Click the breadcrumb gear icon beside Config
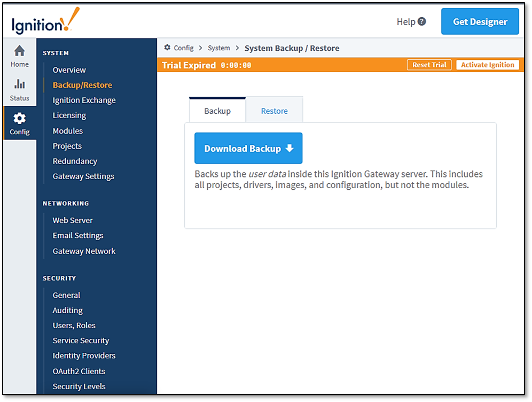The image size is (532, 402). tap(167, 48)
